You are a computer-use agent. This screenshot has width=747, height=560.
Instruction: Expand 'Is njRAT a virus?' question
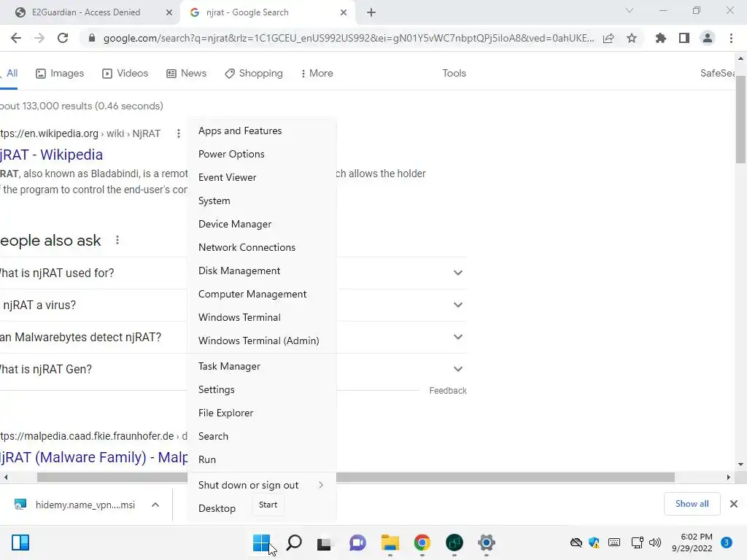coord(458,305)
